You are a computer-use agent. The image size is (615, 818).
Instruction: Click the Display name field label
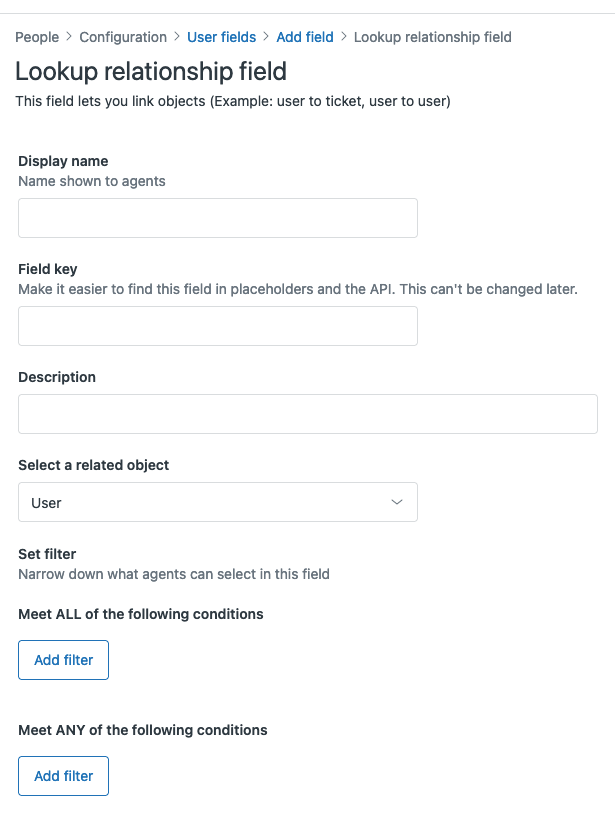coord(63,161)
